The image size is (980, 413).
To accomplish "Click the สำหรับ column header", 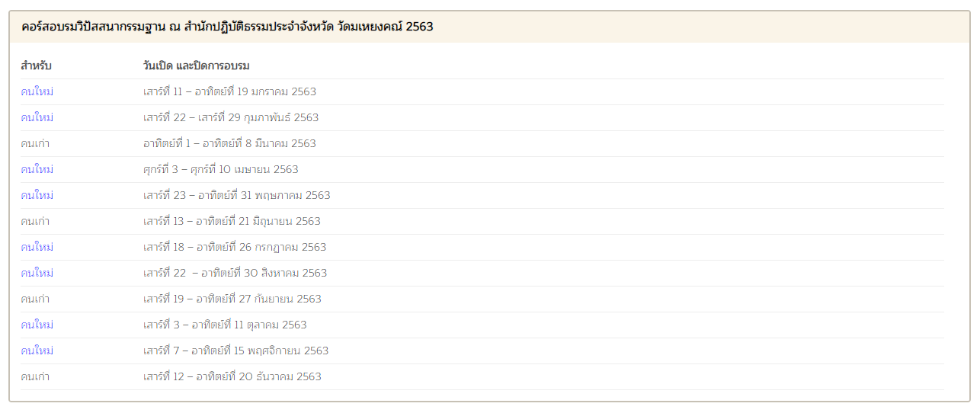I will click(36, 66).
